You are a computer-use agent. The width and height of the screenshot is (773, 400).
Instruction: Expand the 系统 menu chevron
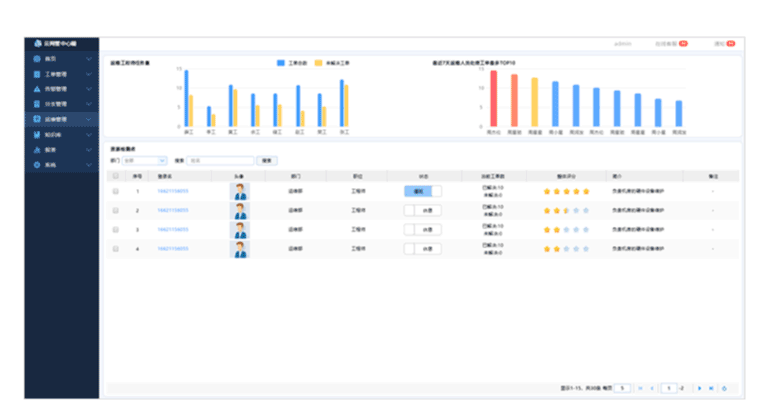pyautogui.click(x=89, y=165)
